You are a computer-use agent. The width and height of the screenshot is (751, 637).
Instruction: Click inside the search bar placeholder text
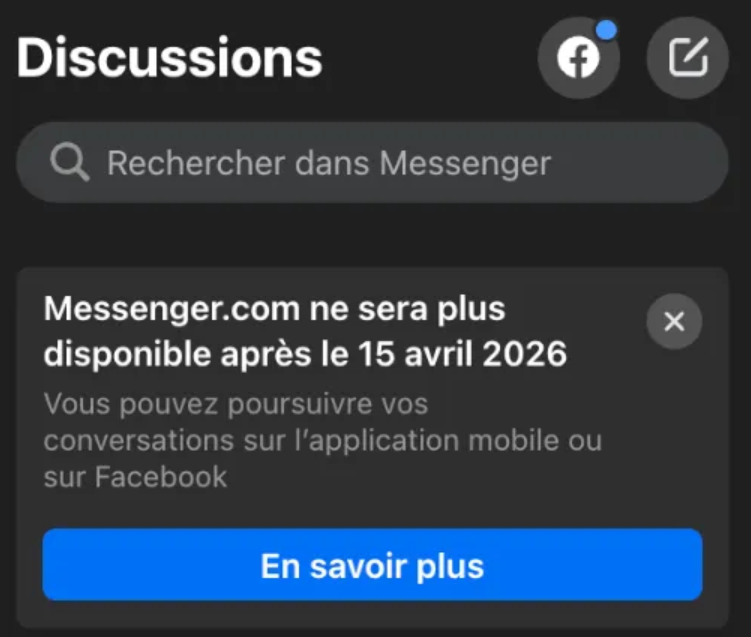(329, 163)
